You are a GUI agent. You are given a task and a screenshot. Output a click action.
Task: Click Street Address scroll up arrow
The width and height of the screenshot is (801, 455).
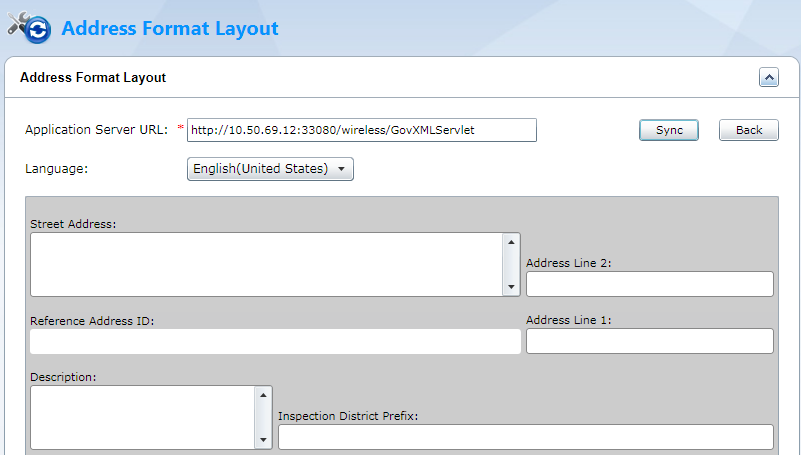[x=512, y=242]
